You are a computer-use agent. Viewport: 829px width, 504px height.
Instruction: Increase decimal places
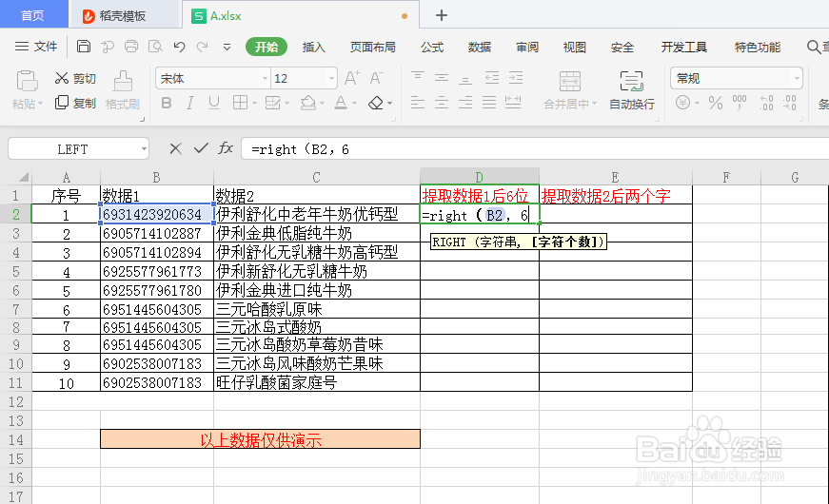[x=766, y=103]
